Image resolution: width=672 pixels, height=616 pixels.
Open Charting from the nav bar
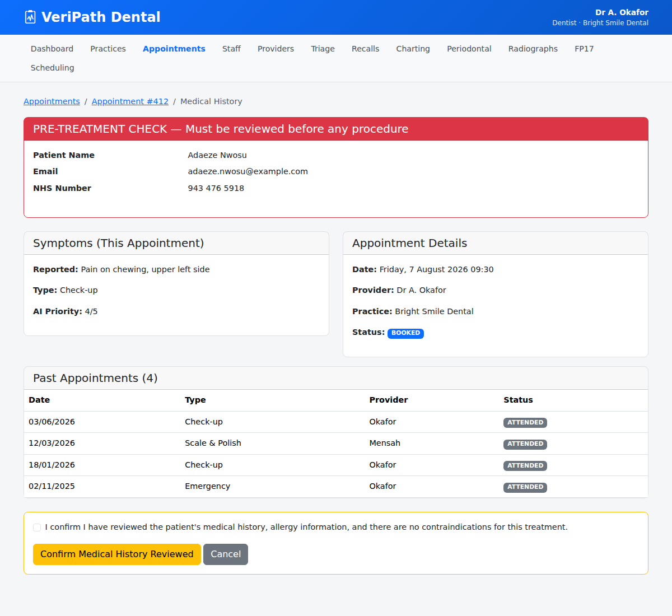(x=413, y=49)
